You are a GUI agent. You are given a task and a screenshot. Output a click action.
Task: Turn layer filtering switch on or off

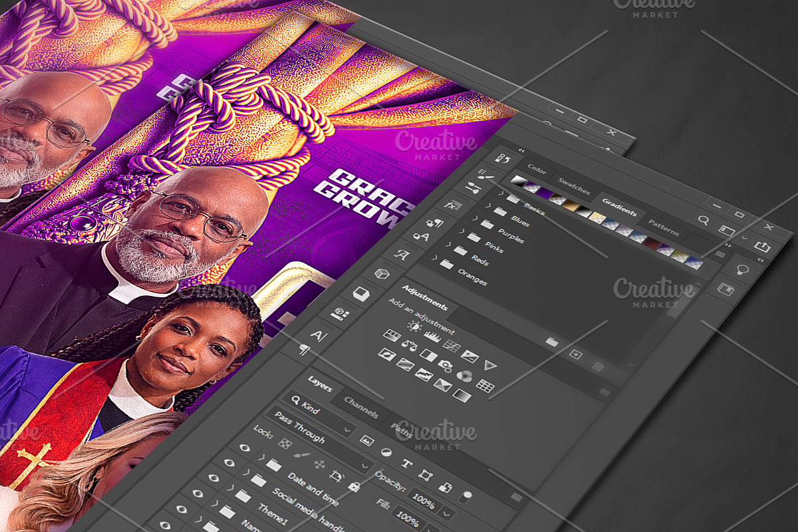(x=465, y=496)
